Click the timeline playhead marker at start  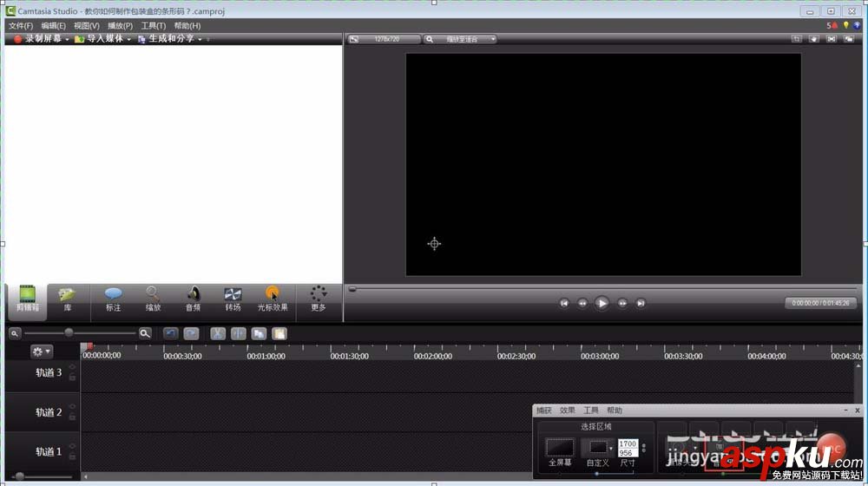click(x=87, y=346)
